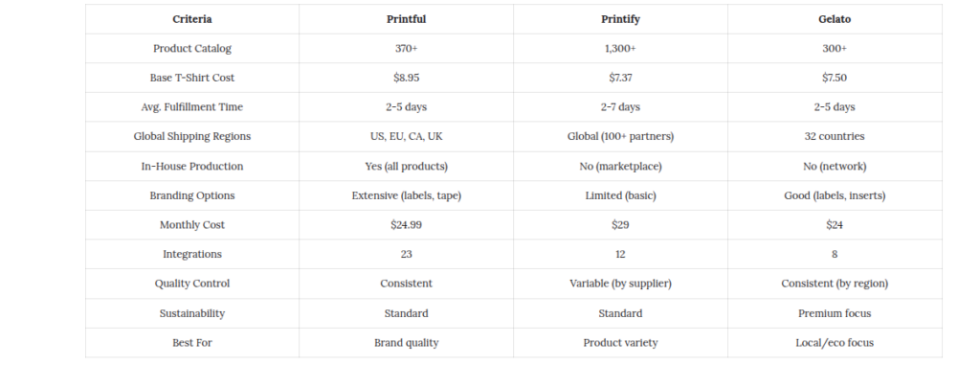Select Extensive (labels, tape) branding cell
Image resolution: width=980 pixels, height=365 pixels.
tap(406, 195)
